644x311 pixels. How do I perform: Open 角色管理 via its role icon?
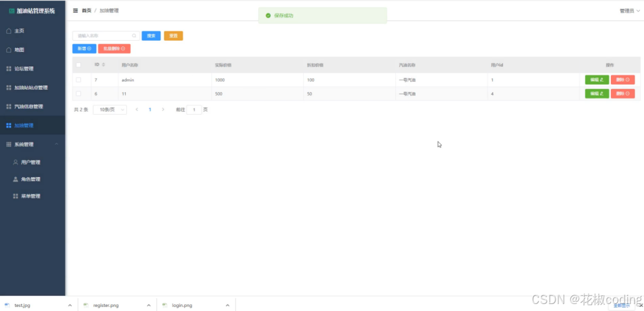[x=16, y=179]
